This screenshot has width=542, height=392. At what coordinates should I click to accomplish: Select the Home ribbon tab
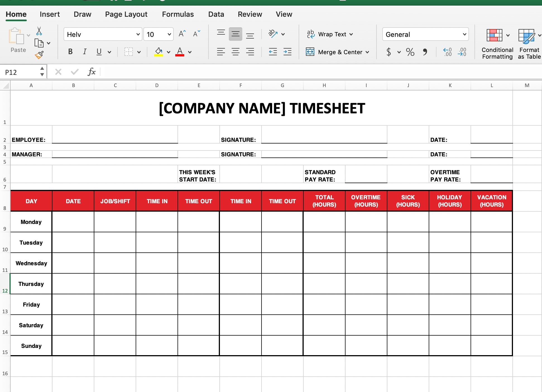(x=16, y=14)
